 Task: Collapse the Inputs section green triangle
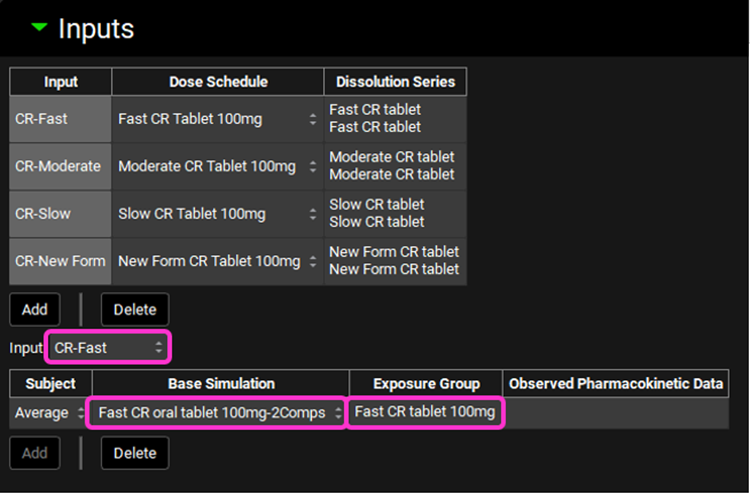(x=39, y=28)
